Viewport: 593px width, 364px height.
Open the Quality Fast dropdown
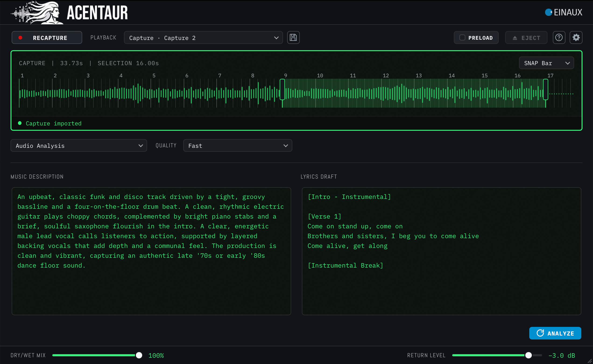237,146
